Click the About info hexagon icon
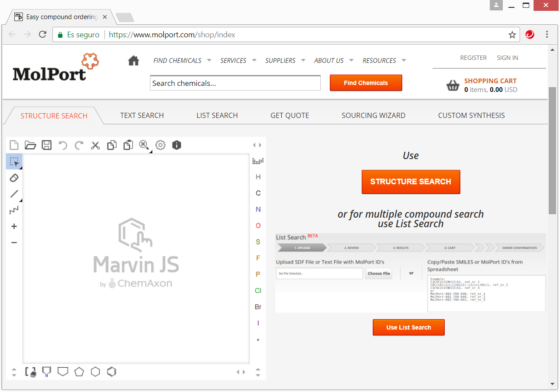 [176, 145]
